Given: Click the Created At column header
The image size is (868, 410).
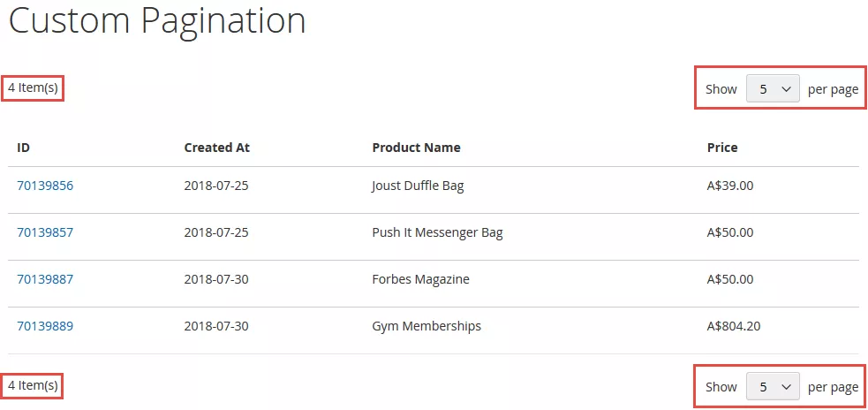Looking at the screenshot, I should [x=216, y=148].
